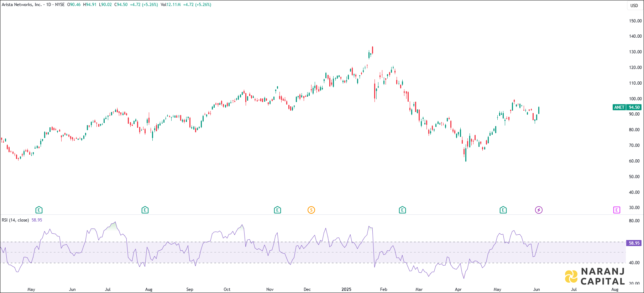The height and width of the screenshot is (293, 644).
Task: Open the earnings marker near August 2024
Action: (x=145, y=210)
